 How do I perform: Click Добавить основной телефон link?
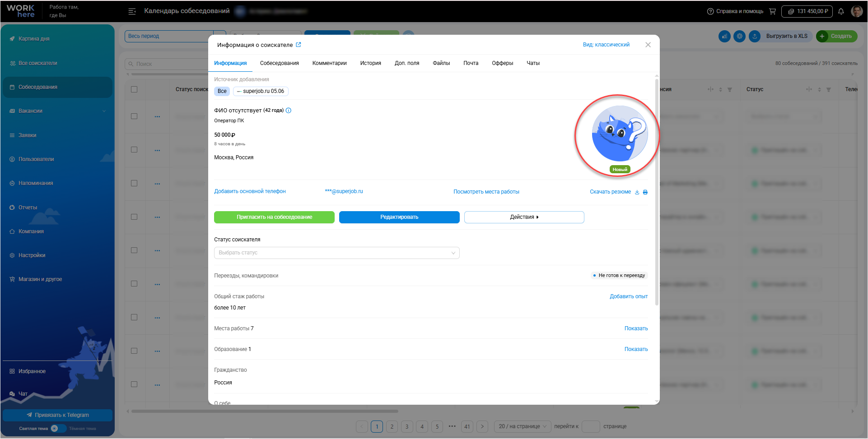[x=250, y=191]
